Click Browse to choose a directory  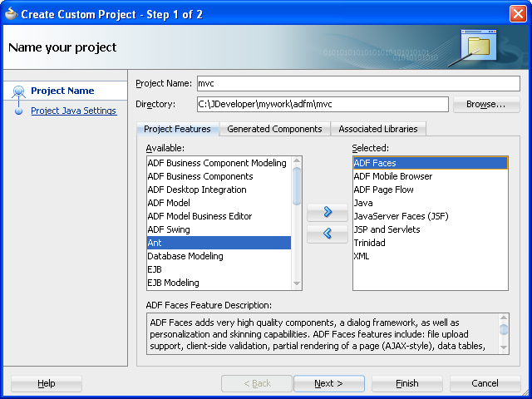point(486,104)
